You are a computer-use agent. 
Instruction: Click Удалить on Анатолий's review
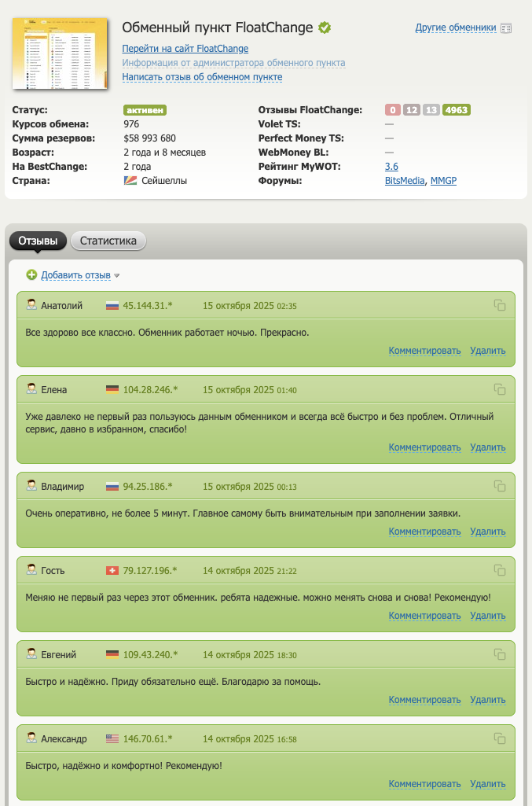pos(488,351)
